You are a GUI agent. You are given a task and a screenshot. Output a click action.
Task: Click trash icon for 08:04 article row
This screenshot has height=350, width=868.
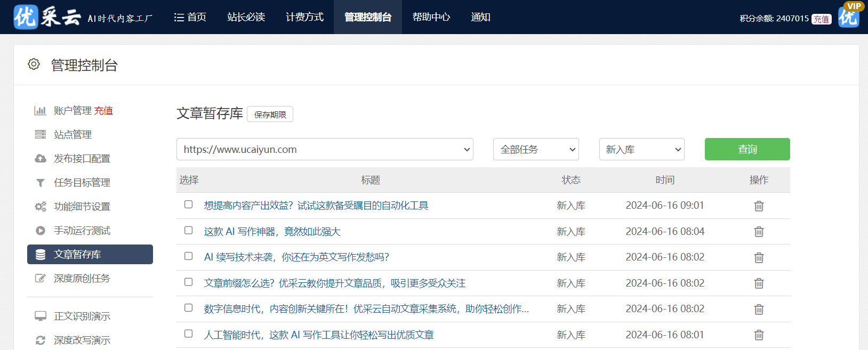tap(759, 232)
